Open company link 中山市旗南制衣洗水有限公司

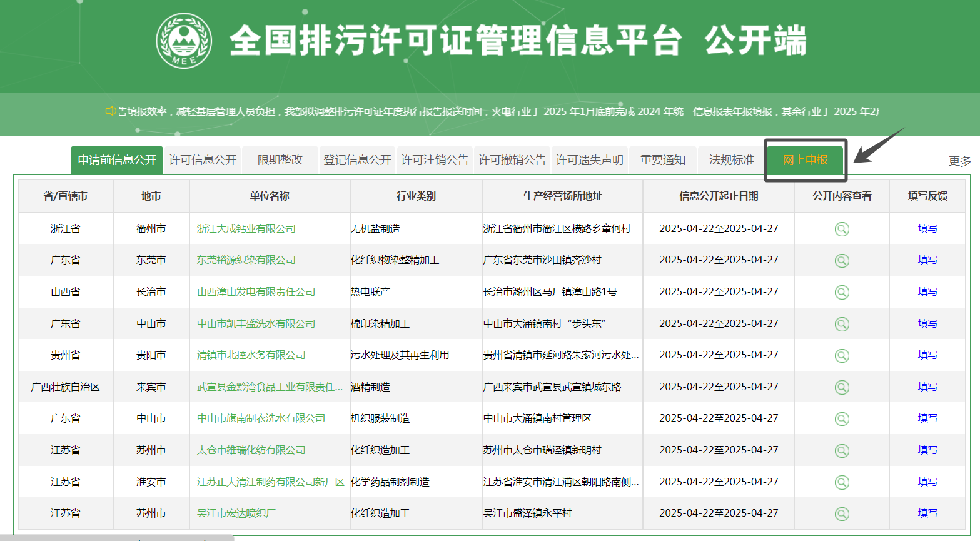[261, 418]
